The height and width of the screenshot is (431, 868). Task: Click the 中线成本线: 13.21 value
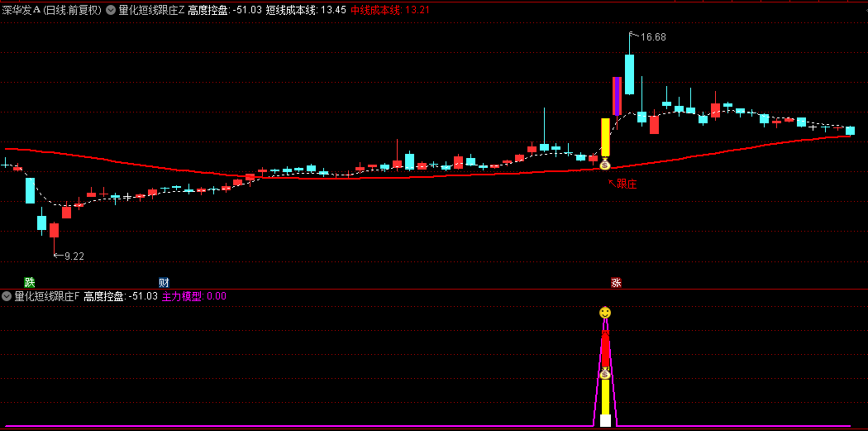click(x=391, y=10)
